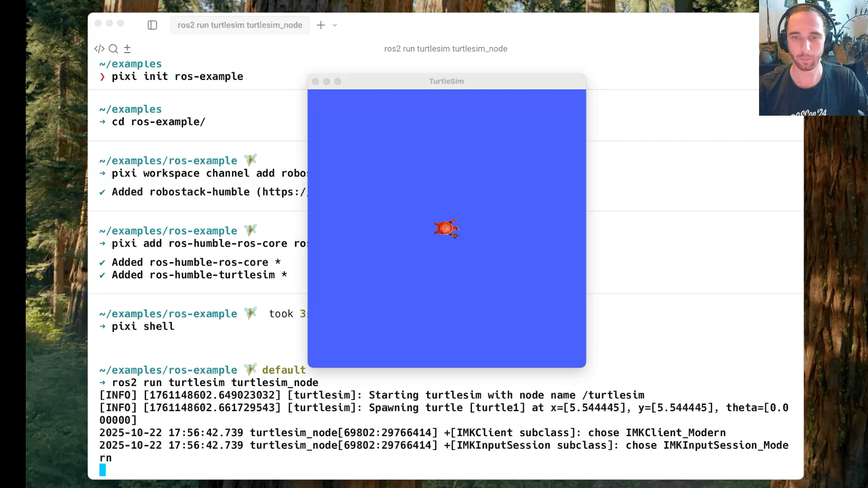This screenshot has height=488, width=868.
Task: Click the checkmark beside Added ros-humble-turtlesim
Action: (102, 275)
